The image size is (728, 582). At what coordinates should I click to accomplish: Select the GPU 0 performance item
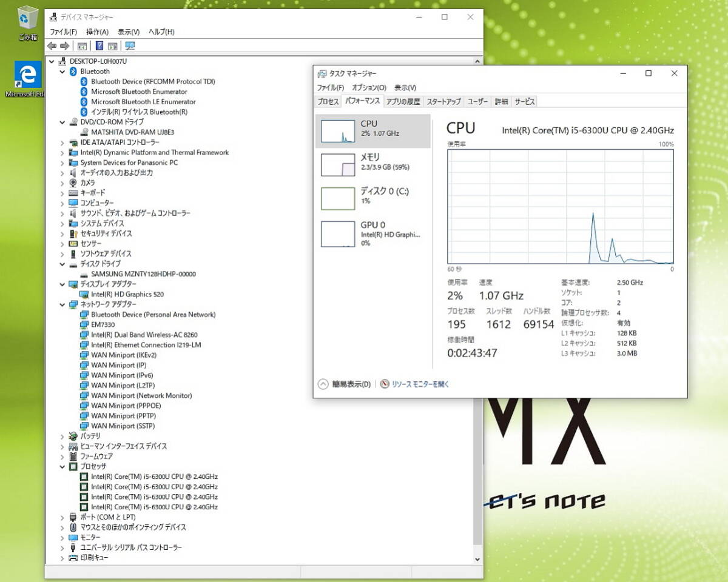click(372, 233)
